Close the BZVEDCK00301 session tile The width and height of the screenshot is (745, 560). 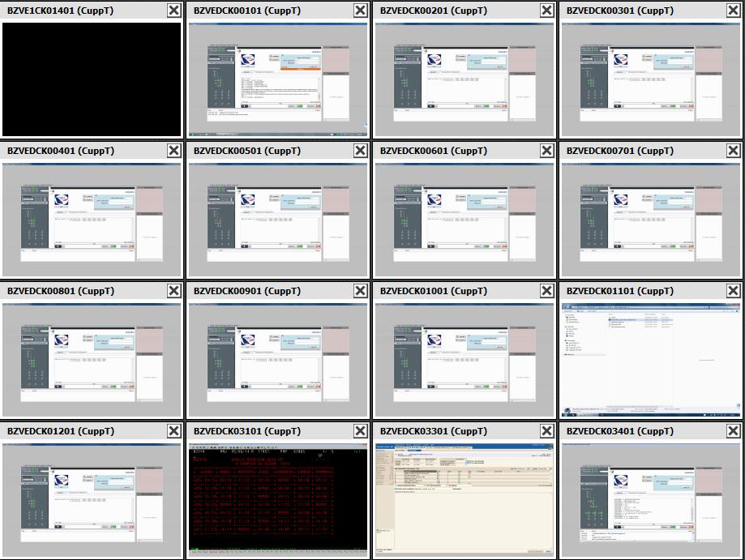pos(733,11)
